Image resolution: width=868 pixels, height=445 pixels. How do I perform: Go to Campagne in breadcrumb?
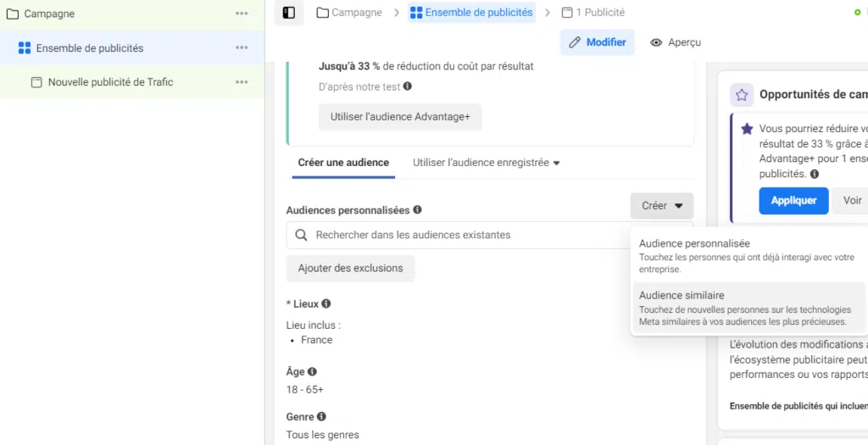(349, 12)
